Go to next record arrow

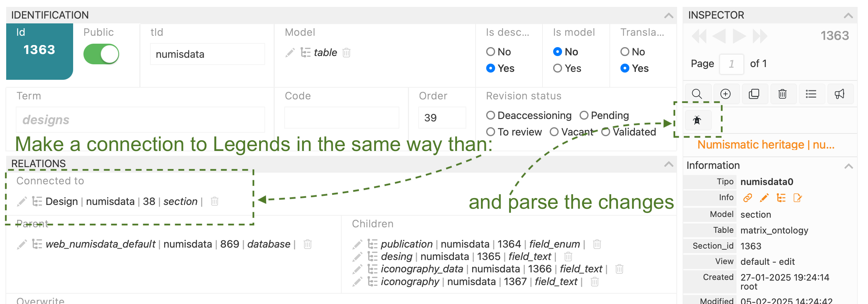tap(739, 36)
